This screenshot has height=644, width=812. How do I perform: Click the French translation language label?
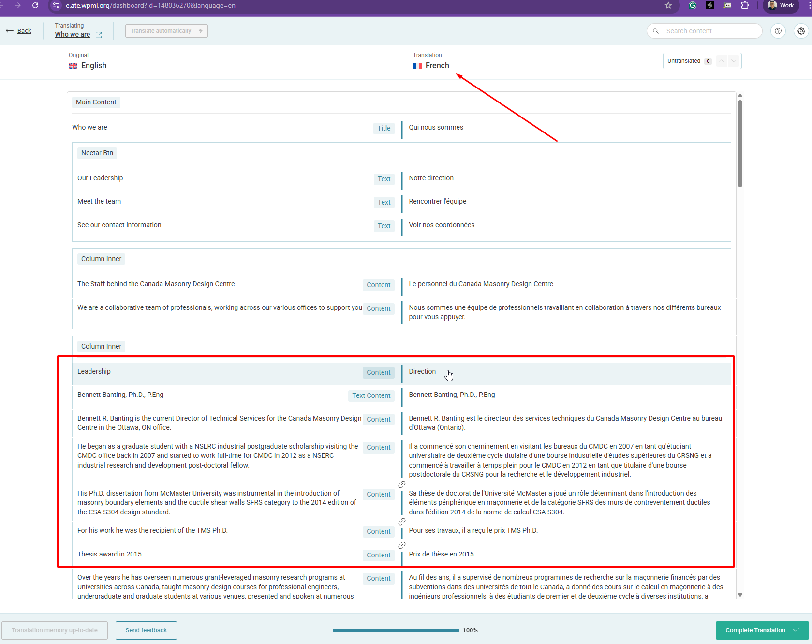point(437,65)
